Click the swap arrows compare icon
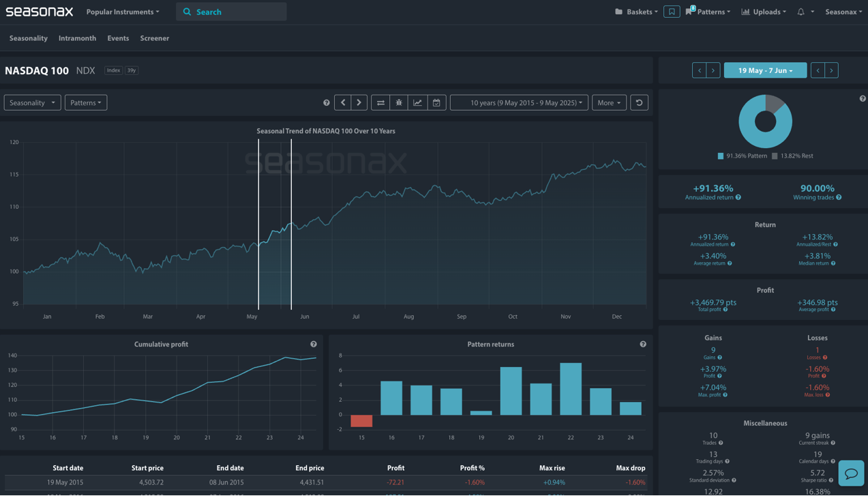The image size is (868, 496). (x=380, y=102)
